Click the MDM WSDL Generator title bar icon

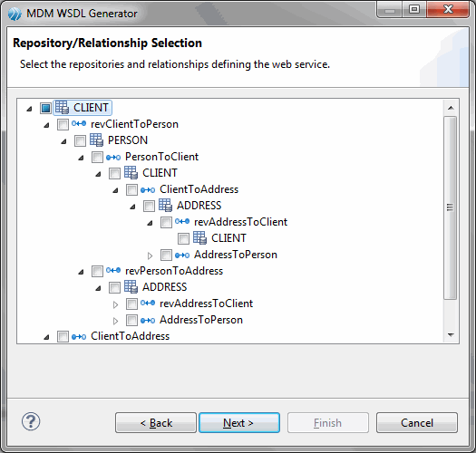click(15, 14)
